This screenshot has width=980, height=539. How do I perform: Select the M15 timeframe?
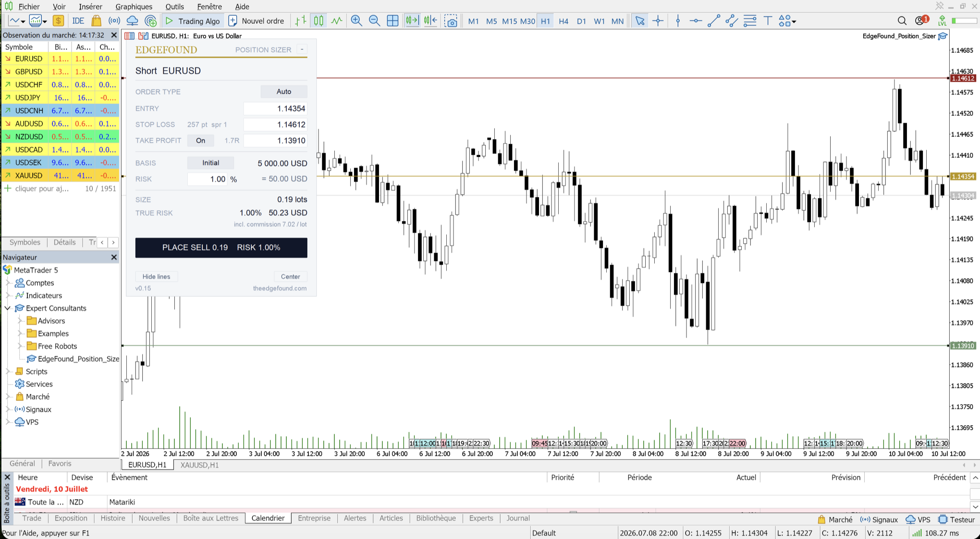click(x=509, y=21)
